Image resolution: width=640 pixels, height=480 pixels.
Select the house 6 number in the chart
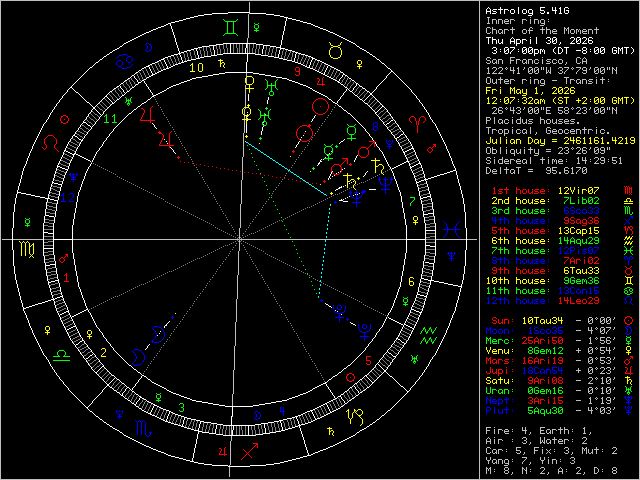pos(410,282)
